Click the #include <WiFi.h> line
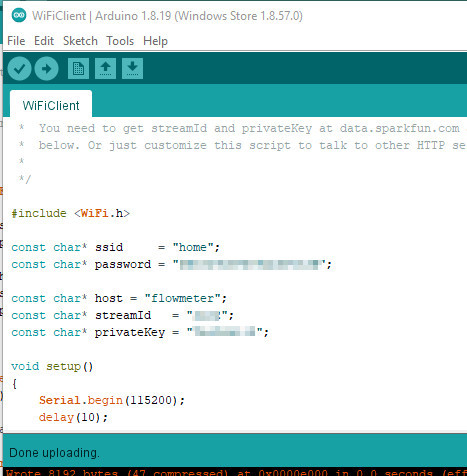Viewport: 467px width, 476px height. [x=70, y=213]
